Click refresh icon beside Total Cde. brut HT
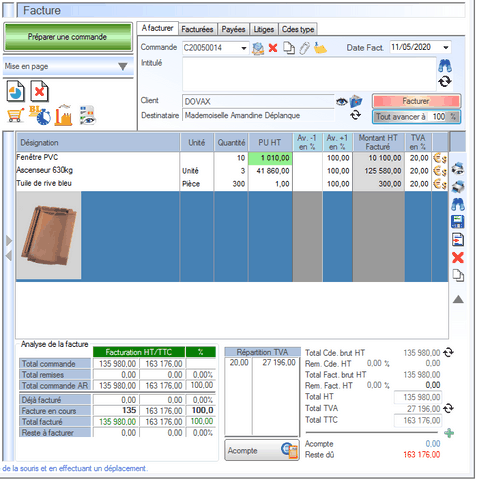477x480 pixels. 449,352
